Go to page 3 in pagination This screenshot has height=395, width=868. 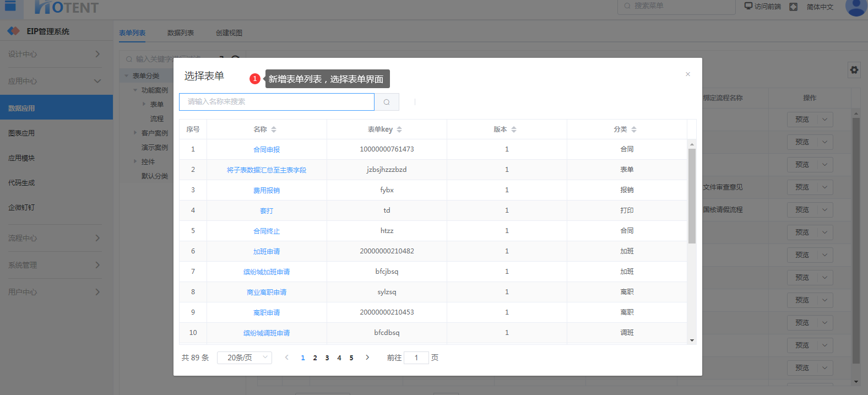327,358
